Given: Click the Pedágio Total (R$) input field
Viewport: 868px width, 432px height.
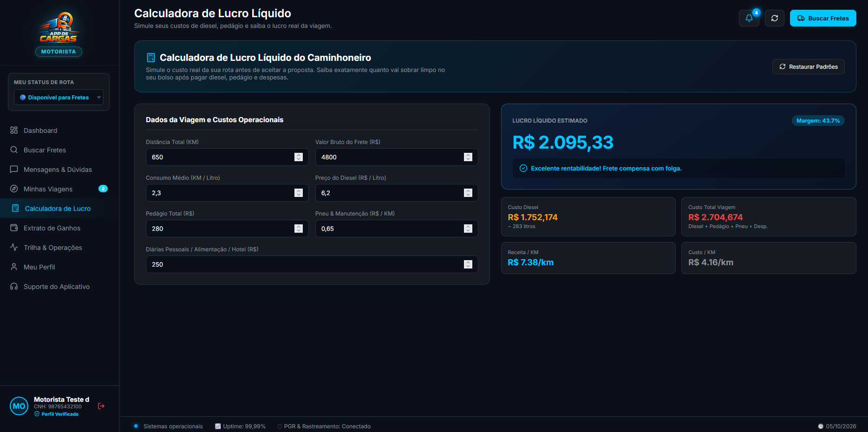Looking at the screenshot, I should click(x=227, y=229).
